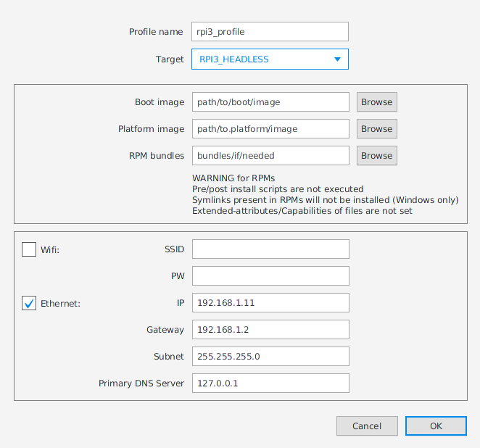Browse for RPM bundles

pyautogui.click(x=376, y=156)
